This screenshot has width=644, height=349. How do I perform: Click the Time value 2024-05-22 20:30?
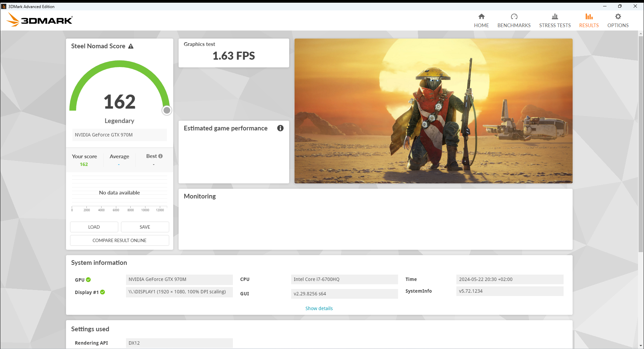pos(510,279)
